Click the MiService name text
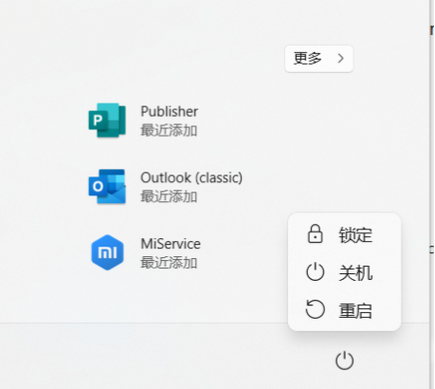 pyautogui.click(x=171, y=244)
